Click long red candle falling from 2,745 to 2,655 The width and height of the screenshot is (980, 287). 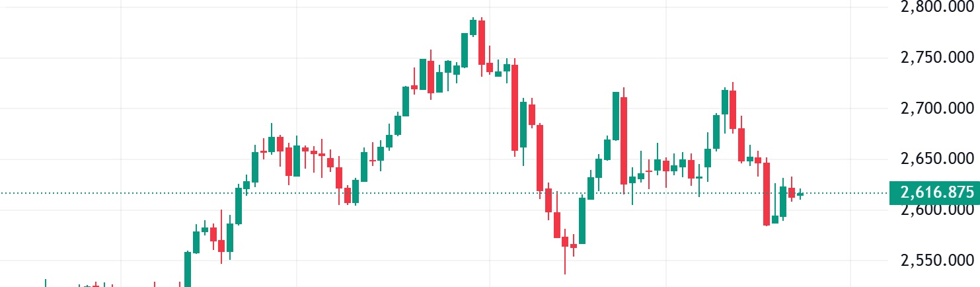point(515,107)
